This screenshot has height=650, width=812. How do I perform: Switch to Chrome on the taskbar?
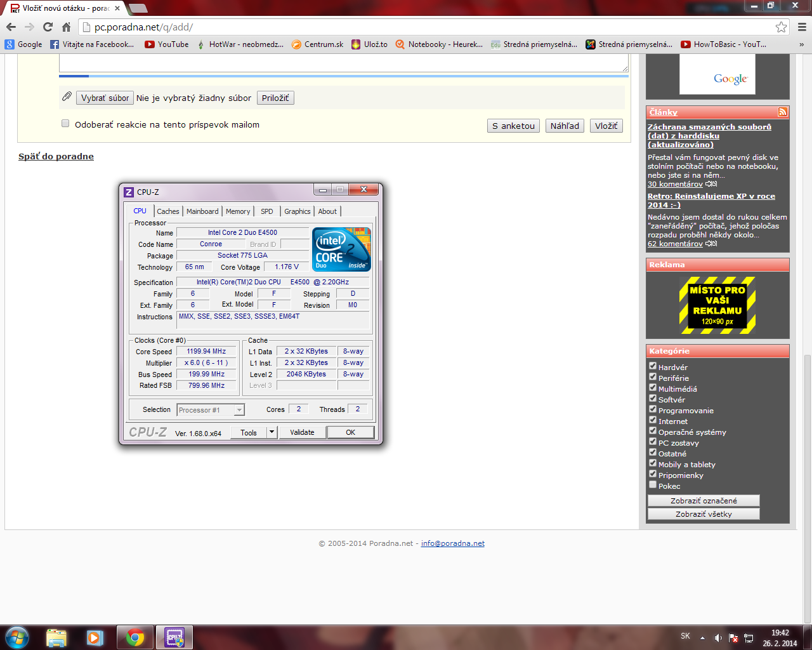pyautogui.click(x=134, y=637)
